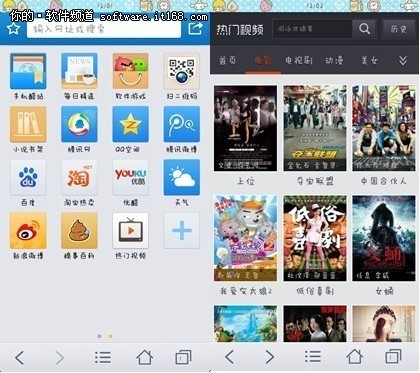Open the 小说书架 bookshelf icon

point(28,124)
